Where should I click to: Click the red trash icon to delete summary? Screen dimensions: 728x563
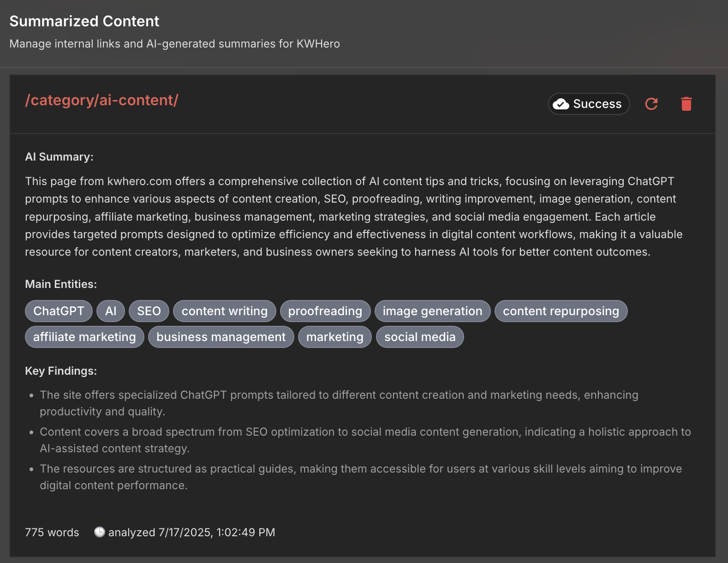click(686, 104)
